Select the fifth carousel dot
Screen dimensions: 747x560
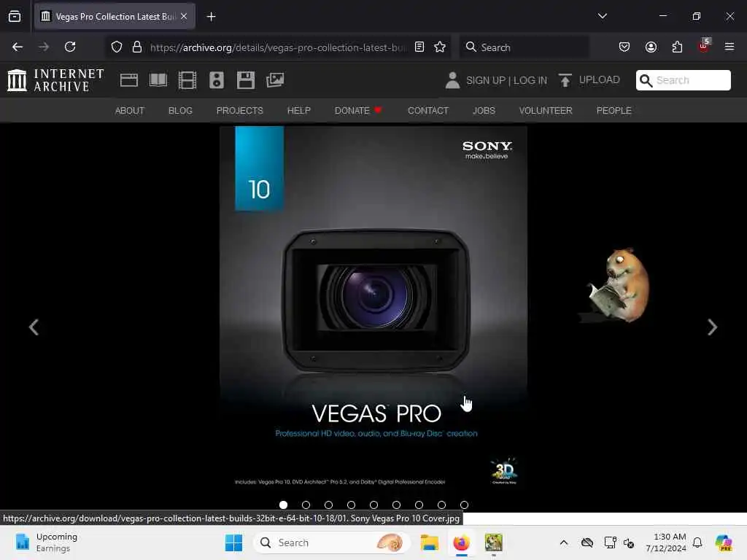[374, 505]
